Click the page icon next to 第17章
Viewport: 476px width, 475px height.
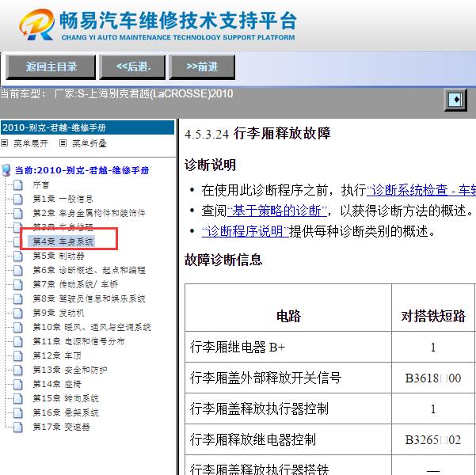click(x=18, y=427)
